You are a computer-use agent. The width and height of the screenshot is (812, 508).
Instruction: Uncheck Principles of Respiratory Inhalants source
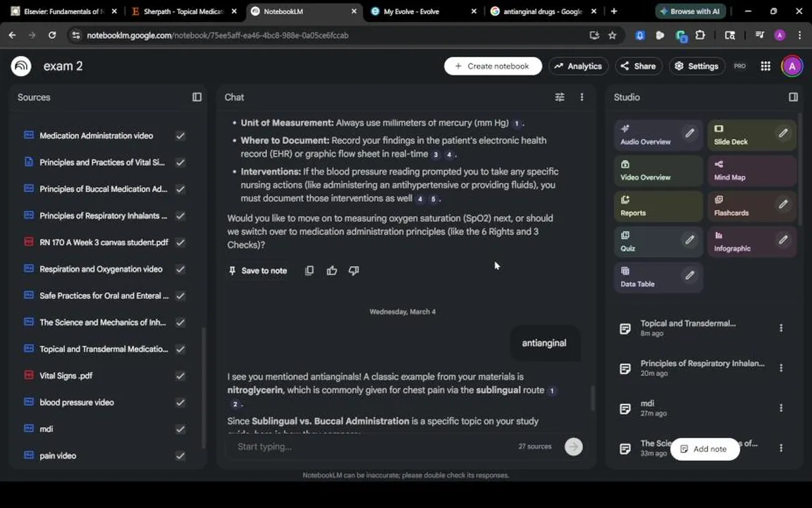click(180, 216)
